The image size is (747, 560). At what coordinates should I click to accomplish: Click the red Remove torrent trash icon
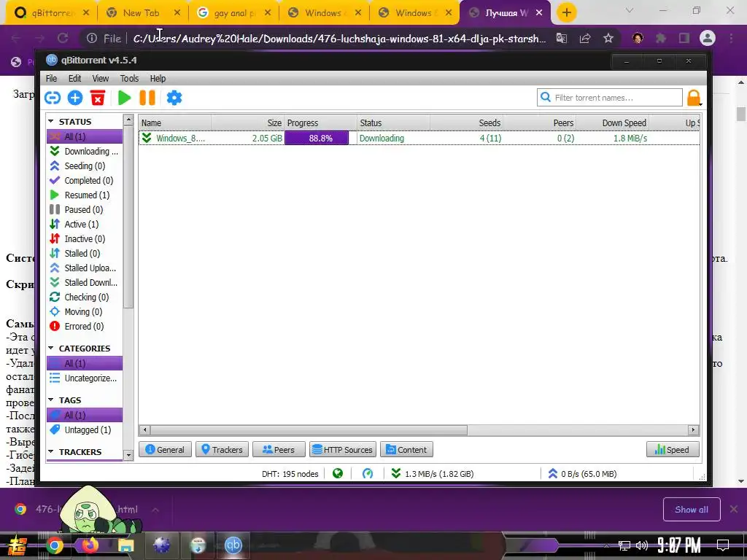point(98,98)
